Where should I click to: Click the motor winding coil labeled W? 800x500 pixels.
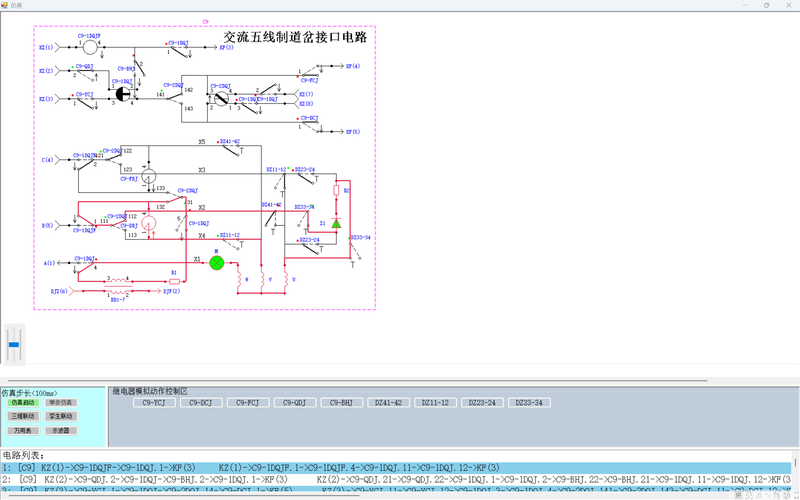pyautogui.click(x=239, y=280)
